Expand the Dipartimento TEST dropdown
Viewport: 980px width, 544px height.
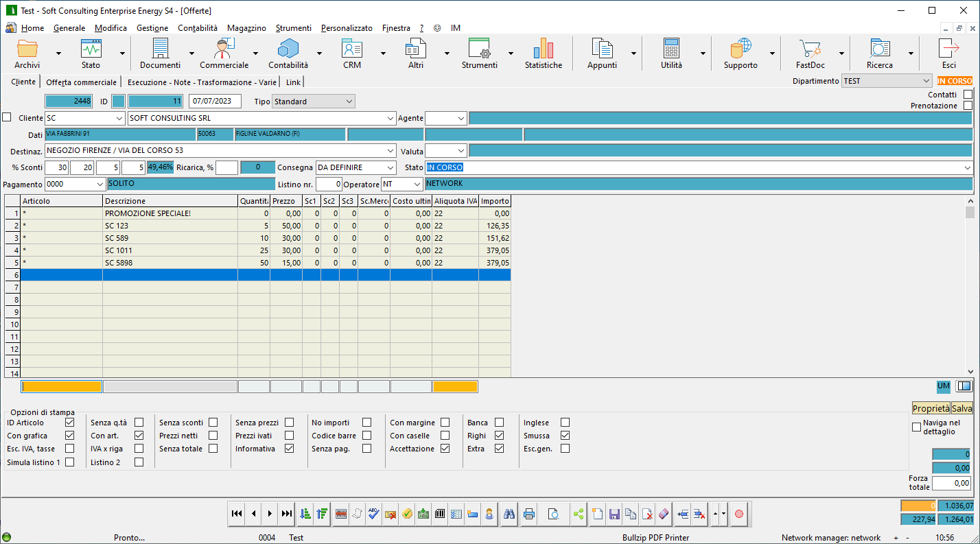(926, 81)
